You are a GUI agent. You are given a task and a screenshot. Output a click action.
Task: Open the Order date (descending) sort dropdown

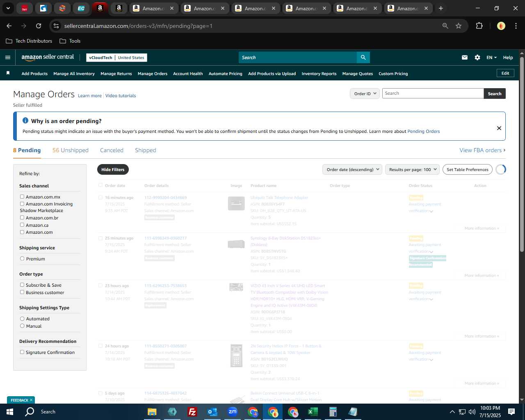(352, 169)
